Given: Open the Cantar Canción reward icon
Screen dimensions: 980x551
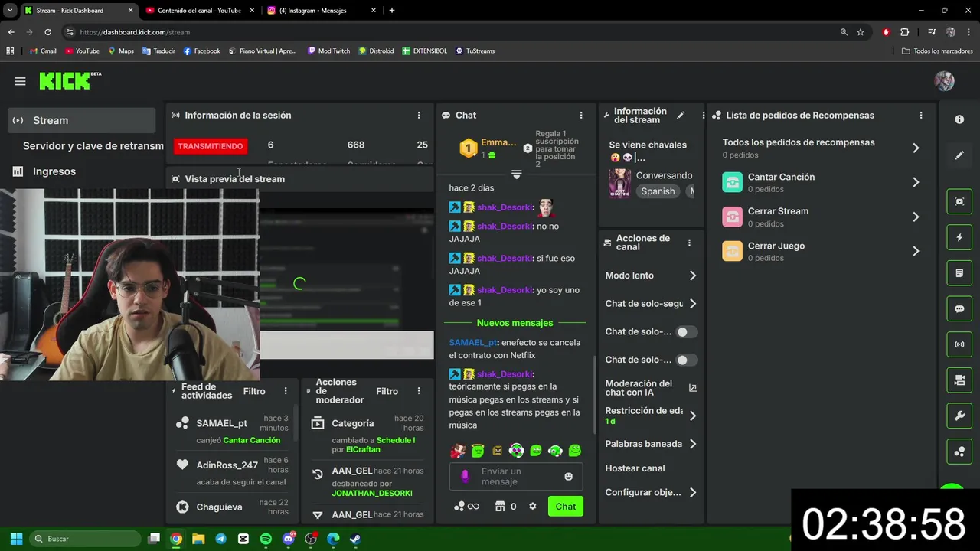Looking at the screenshot, I should tap(733, 182).
